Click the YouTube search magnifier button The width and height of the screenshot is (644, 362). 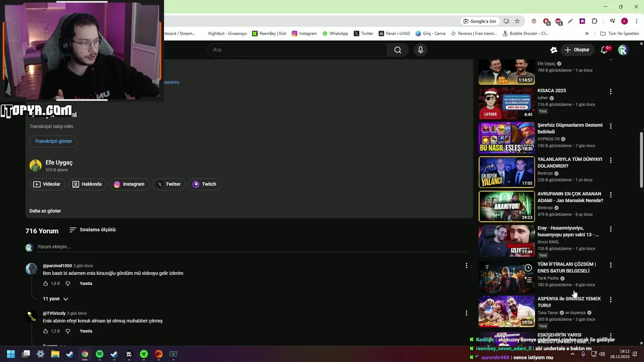397,50
